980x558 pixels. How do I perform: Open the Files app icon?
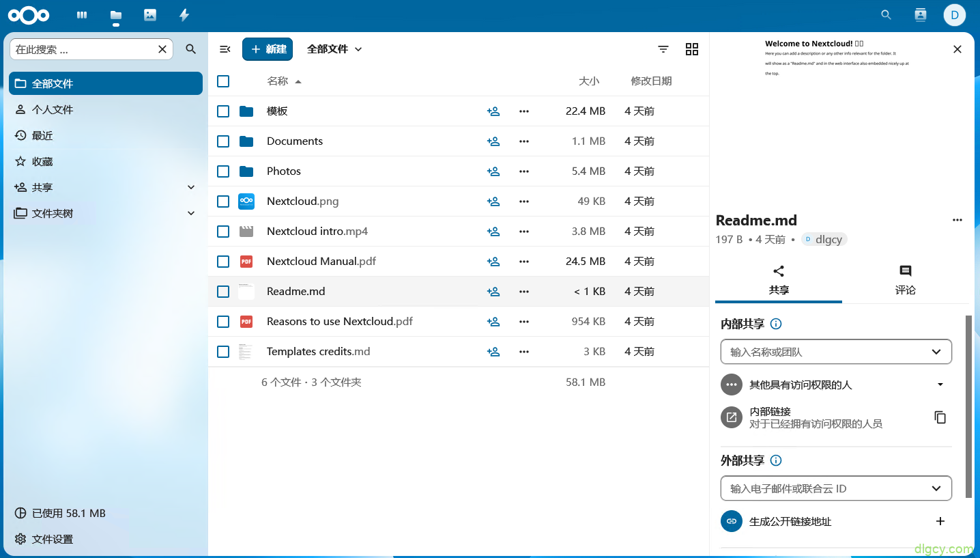pos(116,15)
